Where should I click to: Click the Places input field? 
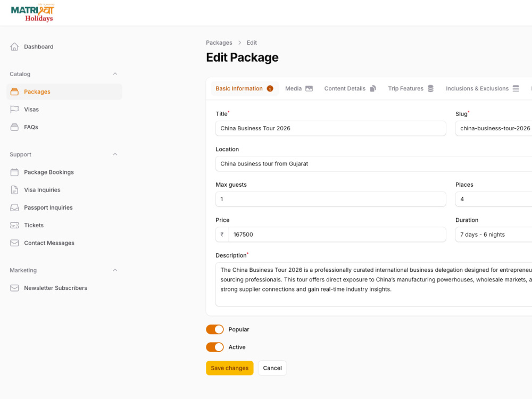[494, 199]
